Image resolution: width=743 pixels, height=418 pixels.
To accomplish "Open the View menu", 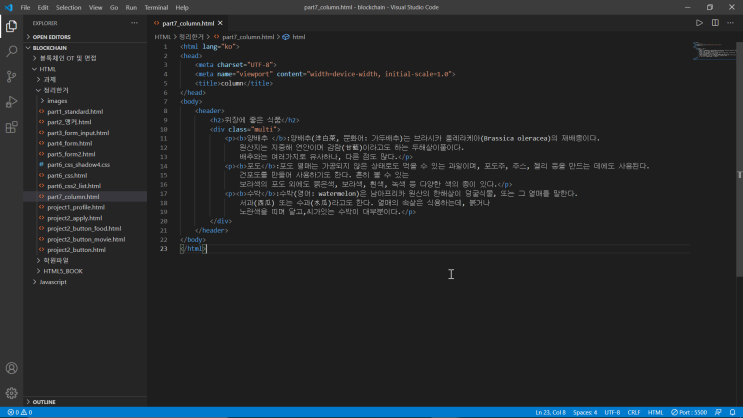I will pyautogui.click(x=95, y=8).
